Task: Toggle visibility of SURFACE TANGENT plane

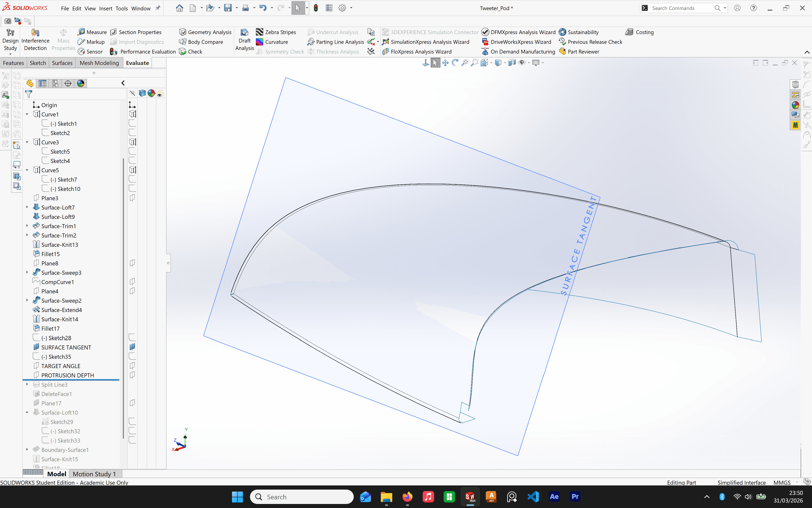Action: click(133, 347)
